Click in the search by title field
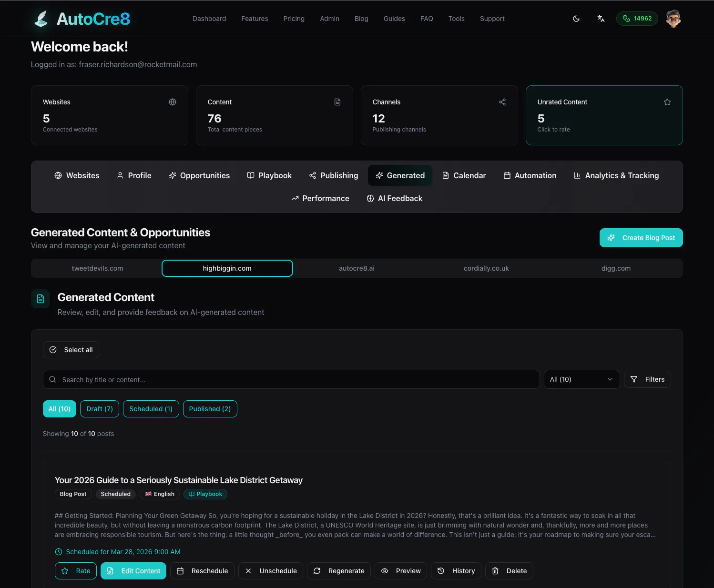Viewport: 714px width, 588px height. (x=291, y=379)
